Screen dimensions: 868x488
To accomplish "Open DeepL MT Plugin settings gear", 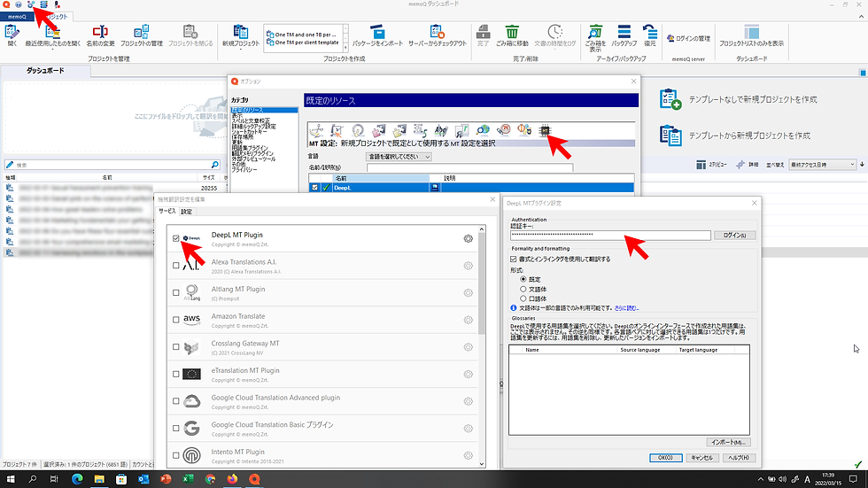I will [x=469, y=238].
